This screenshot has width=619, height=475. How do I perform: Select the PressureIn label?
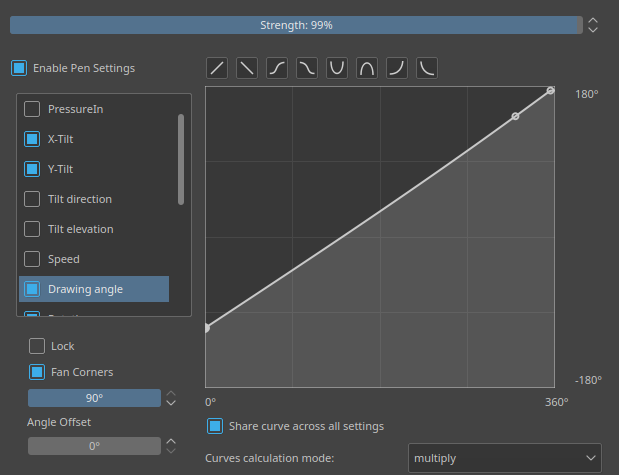75,109
